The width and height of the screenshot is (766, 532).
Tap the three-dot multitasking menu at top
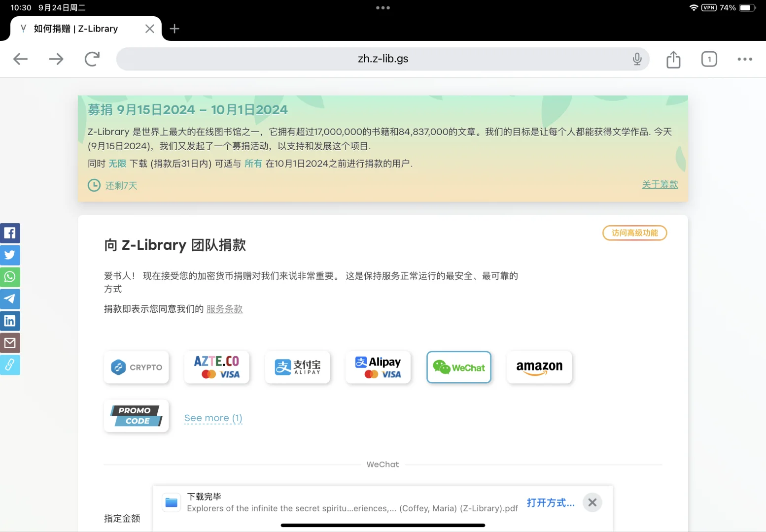pos(383,8)
